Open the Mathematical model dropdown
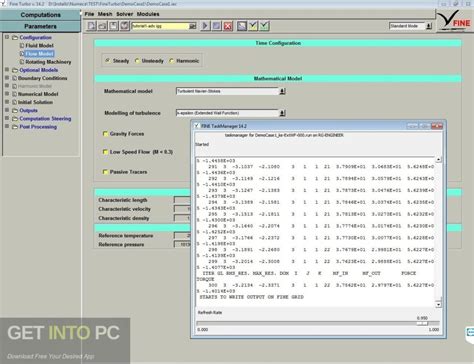This screenshot has width=474, height=364. tap(282, 91)
